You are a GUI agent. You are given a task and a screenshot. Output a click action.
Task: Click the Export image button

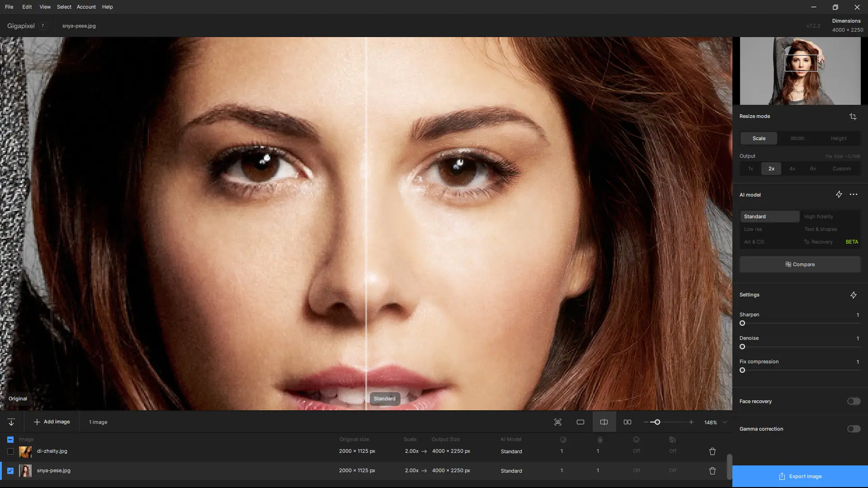click(x=800, y=476)
